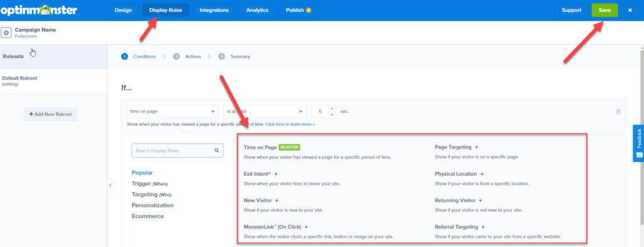Screen dimensions: 644x247
Task: Click the Rulesets sidebar header
Action: tap(53, 57)
